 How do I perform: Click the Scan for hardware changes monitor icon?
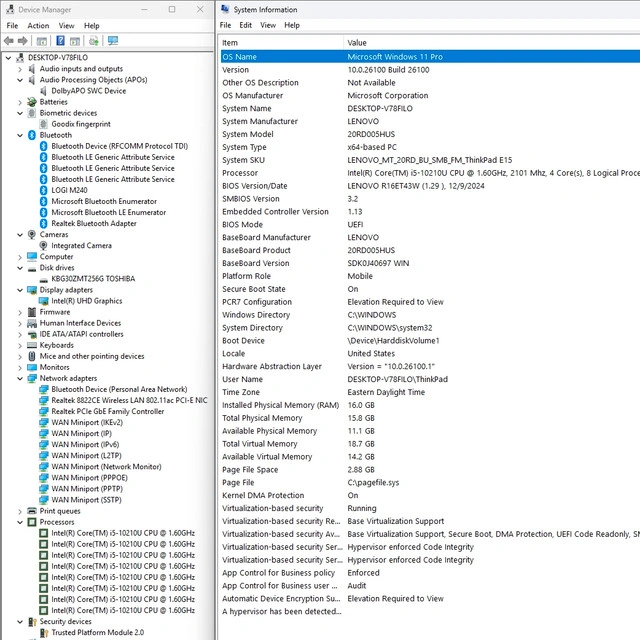point(113,41)
